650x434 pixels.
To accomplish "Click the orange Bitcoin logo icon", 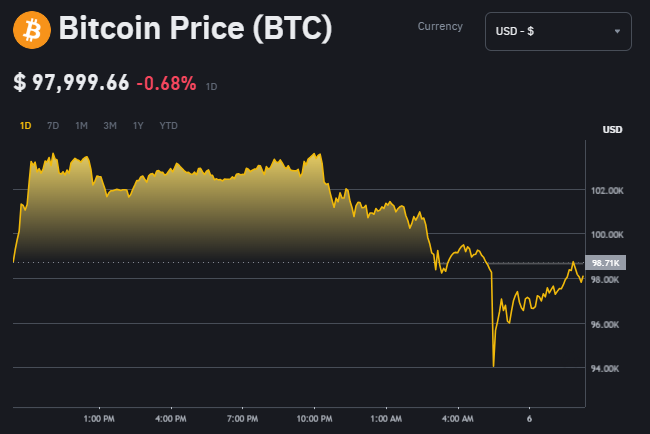I will click(x=32, y=30).
